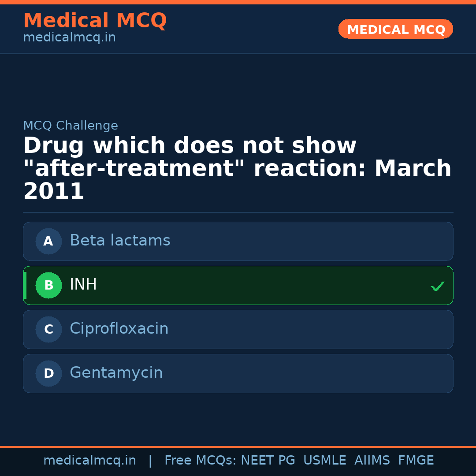Click the Free MCQs footer label
The height and width of the screenshot is (476, 476).
(x=200, y=461)
